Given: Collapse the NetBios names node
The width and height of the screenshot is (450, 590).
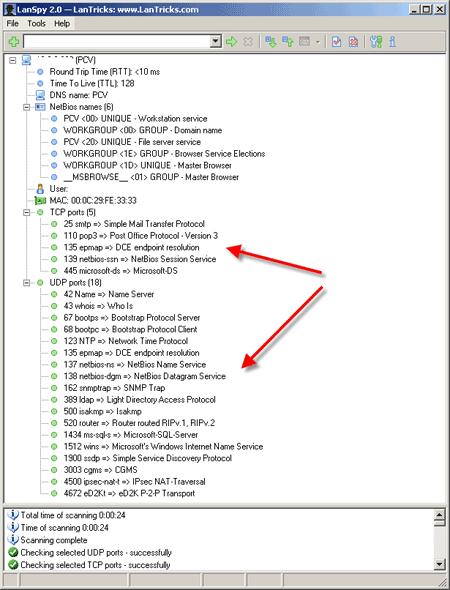Looking at the screenshot, I should tap(26, 107).
